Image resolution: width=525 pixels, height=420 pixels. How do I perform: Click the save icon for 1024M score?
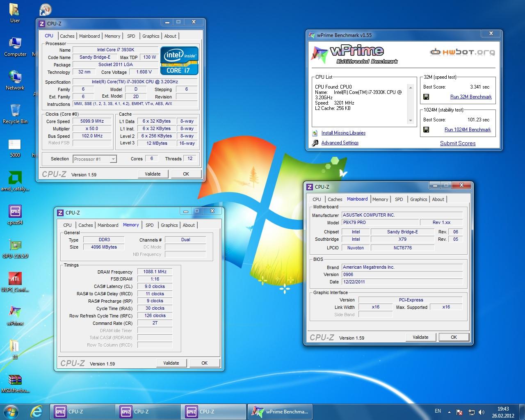[426, 130]
